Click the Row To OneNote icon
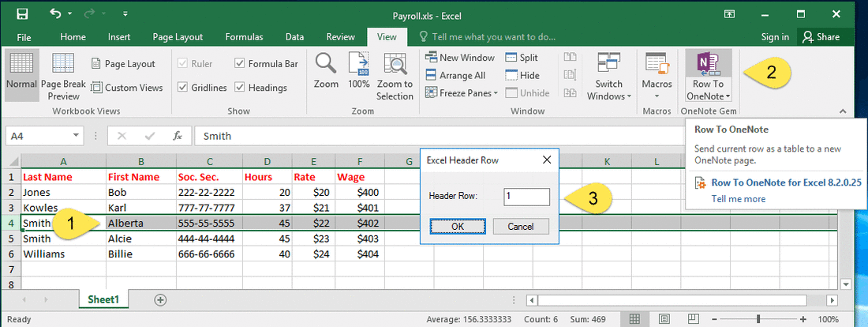 click(709, 63)
